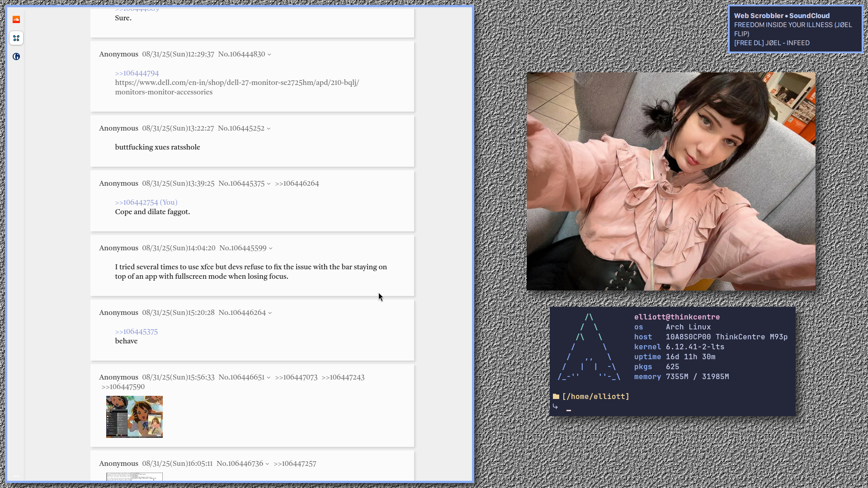This screenshot has height=488, width=868.
Task: Open post menu arrow for No.106444830
Action: (x=269, y=55)
